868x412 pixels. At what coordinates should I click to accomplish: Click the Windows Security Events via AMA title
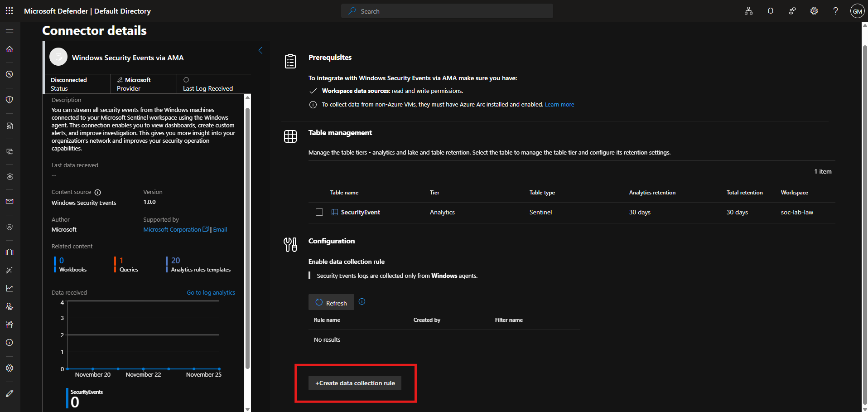pos(128,58)
